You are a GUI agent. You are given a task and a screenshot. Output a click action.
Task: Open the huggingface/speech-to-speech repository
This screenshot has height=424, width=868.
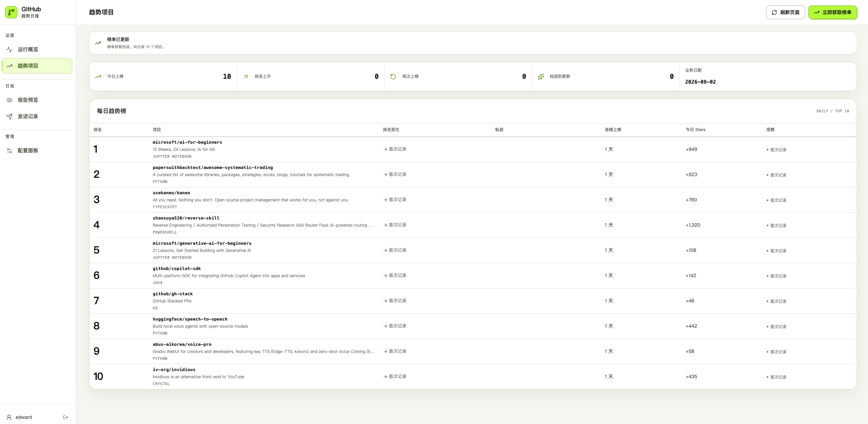click(190, 319)
